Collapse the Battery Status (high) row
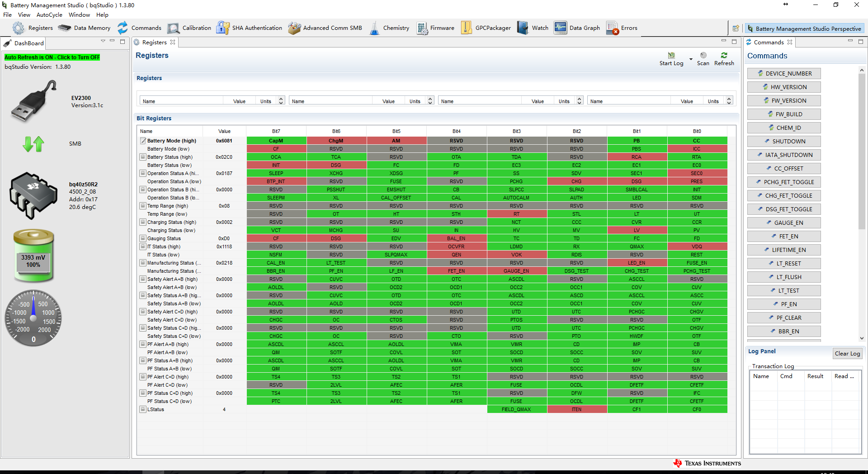This screenshot has width=868, height=474. tap(143, 157)
